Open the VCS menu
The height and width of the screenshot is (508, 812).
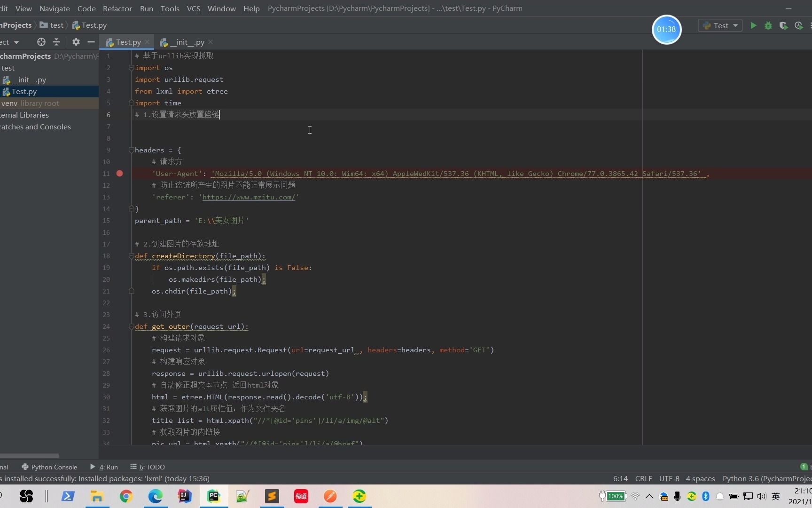pos(193,8)
